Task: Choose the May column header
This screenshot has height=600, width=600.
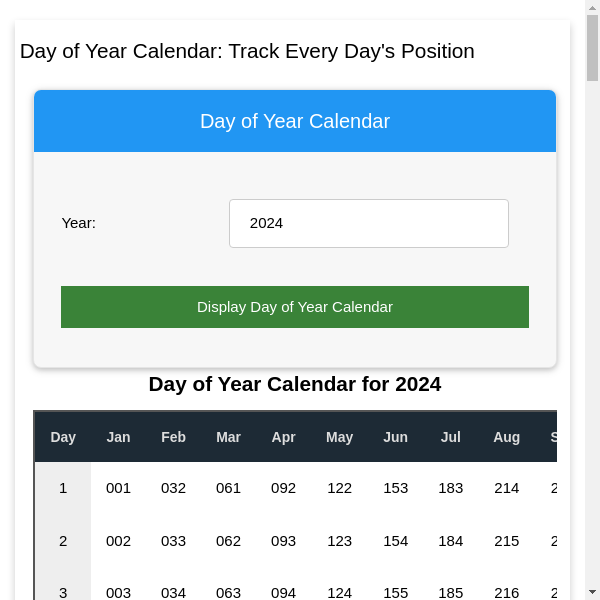Action: [339, 437]
